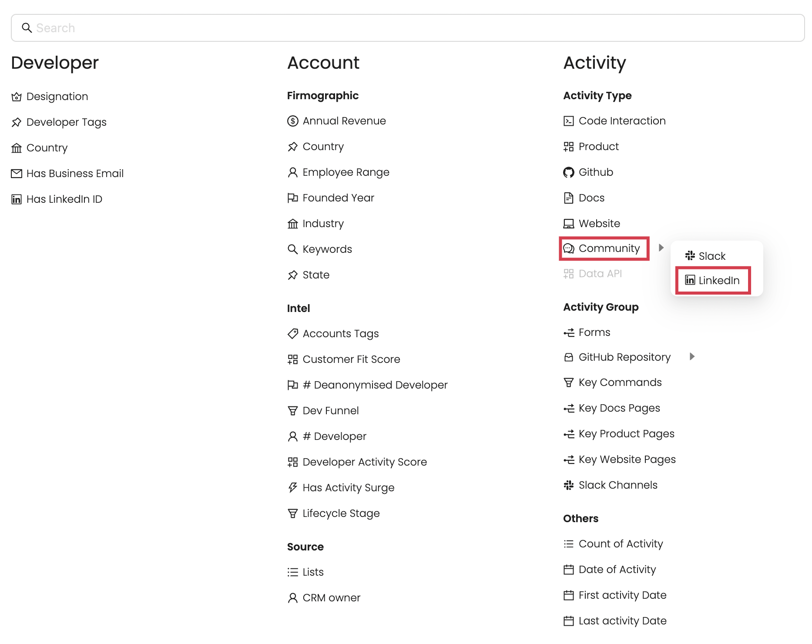Click the envelope icon for Has Business Email
The image size is (812, 644).
[x=17, y=174]
